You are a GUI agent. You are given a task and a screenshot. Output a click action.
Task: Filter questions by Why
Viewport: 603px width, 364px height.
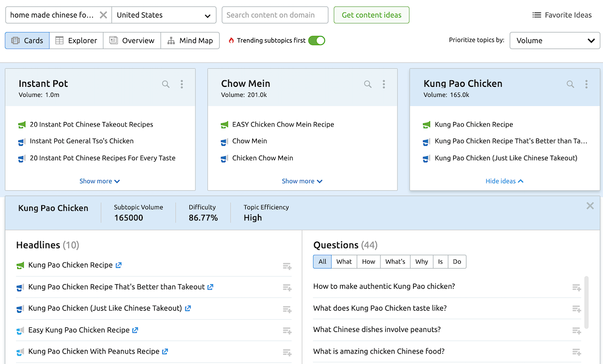422,262
